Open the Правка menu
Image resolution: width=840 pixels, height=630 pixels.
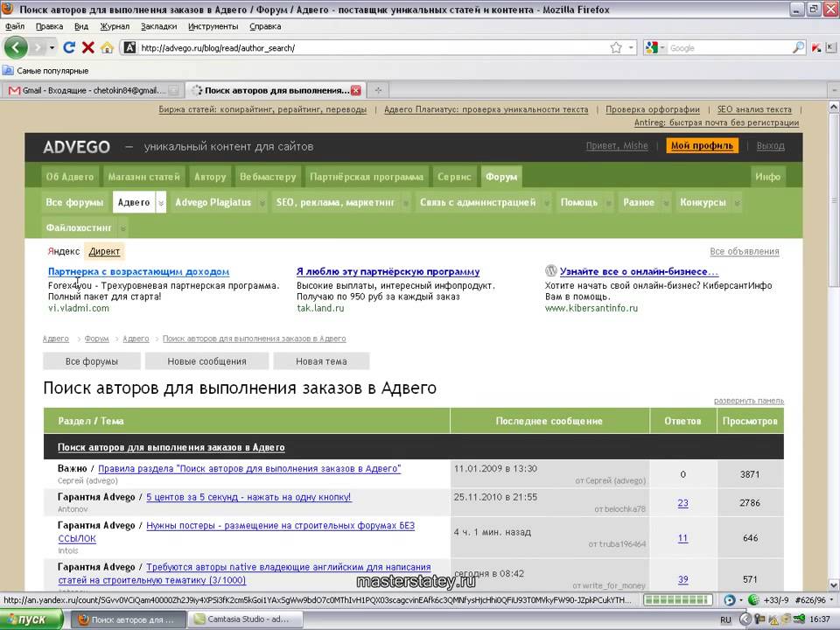49,26
